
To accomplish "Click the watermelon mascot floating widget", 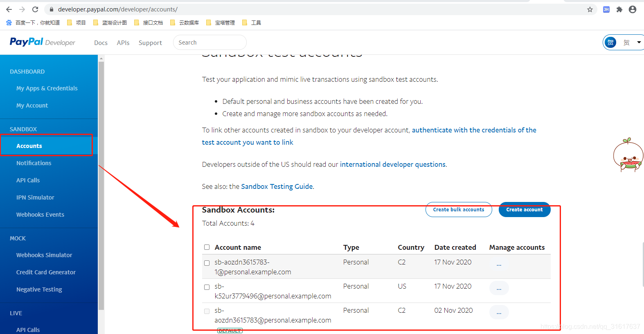I will point(628,155).
